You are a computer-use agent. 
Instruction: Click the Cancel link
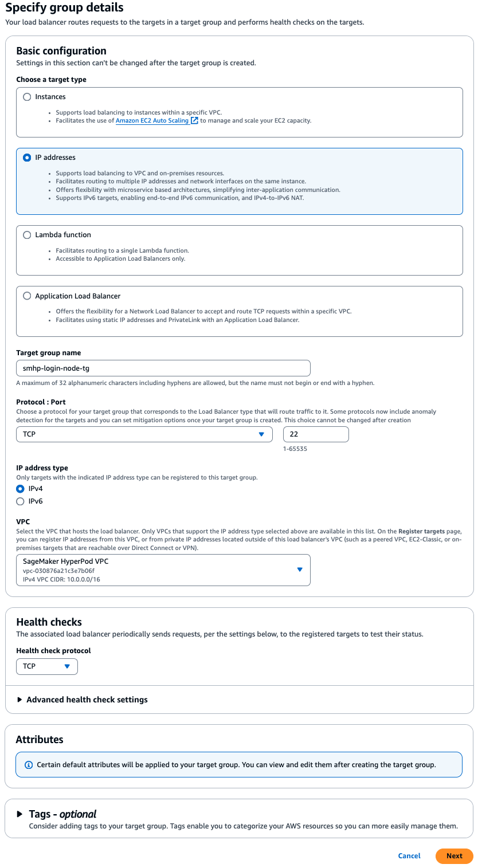coord(409,856)
